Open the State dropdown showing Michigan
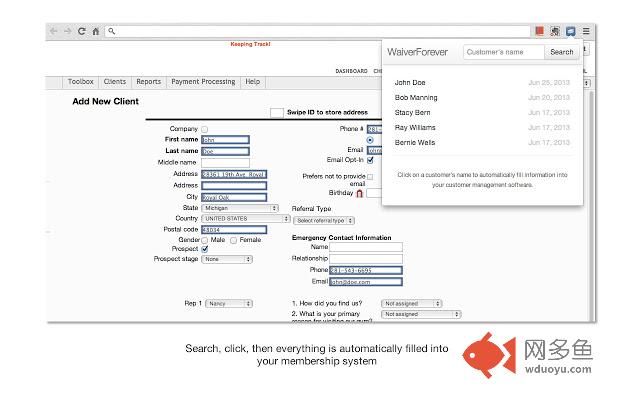Screen dimensions: 640x400 (x=240, y=208)
